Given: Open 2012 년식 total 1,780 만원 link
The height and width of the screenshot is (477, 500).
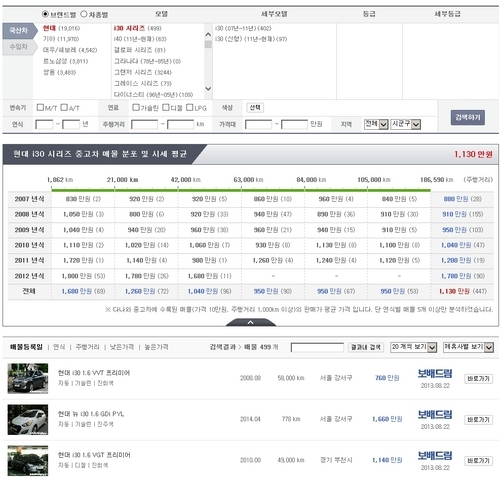Looking at the screenshot, I should click(x=456, y=276).
